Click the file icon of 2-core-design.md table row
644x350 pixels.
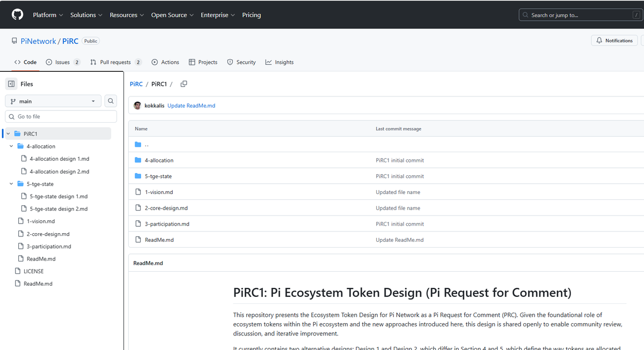tap(138, 208)
